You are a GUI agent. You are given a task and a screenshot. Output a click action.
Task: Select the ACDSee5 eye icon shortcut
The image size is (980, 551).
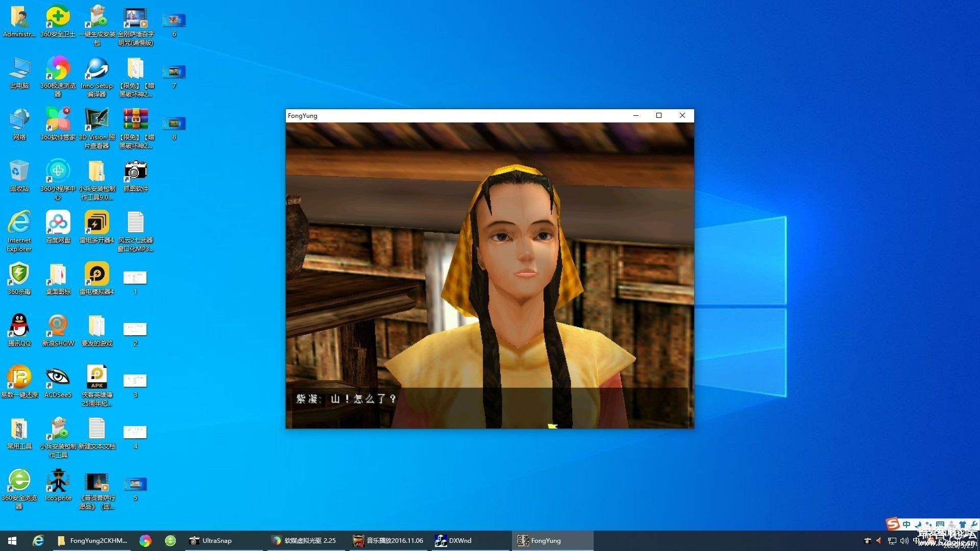tap(58, 382)
